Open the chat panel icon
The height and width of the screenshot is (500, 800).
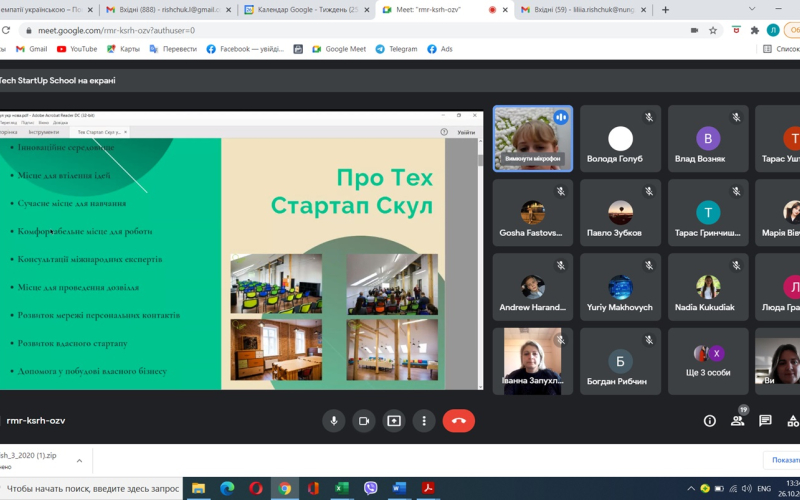click(x=765, y=421)
